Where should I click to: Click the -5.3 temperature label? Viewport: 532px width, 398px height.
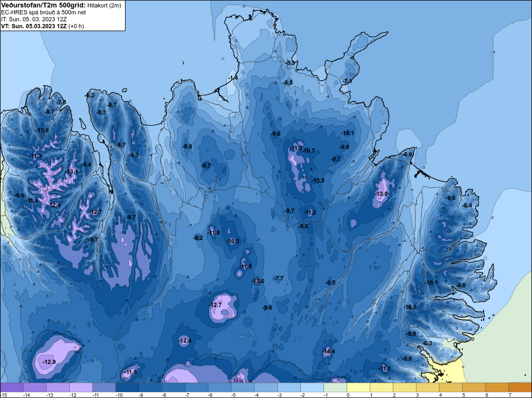point(290,63)
